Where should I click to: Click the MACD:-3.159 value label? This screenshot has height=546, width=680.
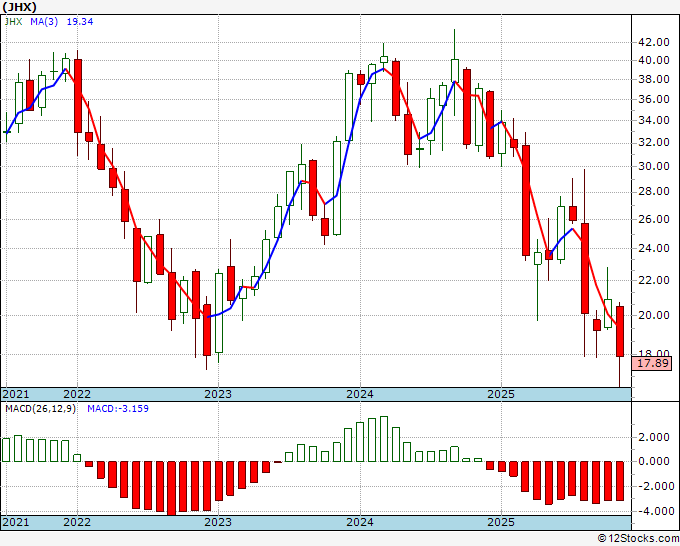[x=118, y=409]
